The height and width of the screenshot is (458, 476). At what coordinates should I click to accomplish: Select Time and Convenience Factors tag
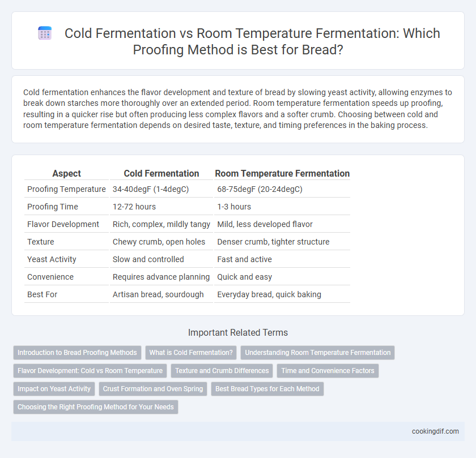[328, 371]
